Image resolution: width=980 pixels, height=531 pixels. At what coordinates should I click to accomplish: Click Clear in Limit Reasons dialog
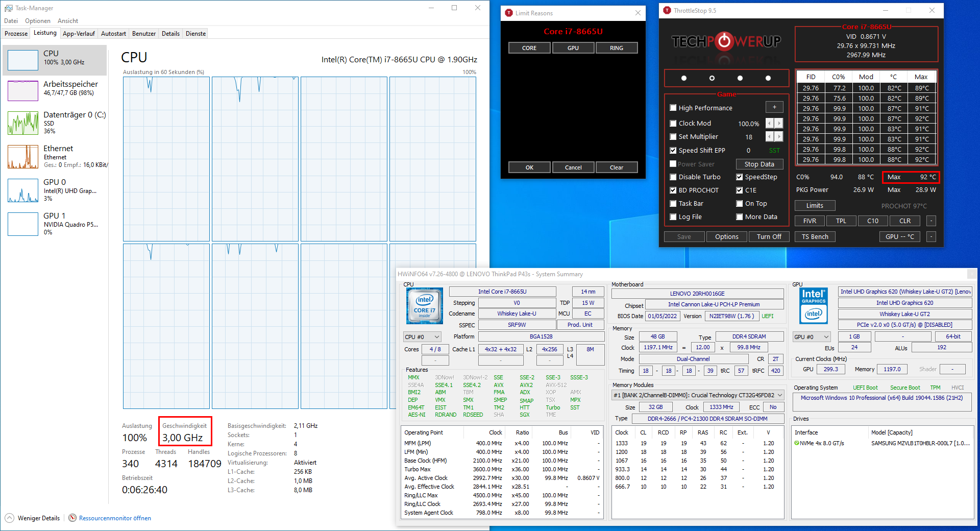point(617,167)
